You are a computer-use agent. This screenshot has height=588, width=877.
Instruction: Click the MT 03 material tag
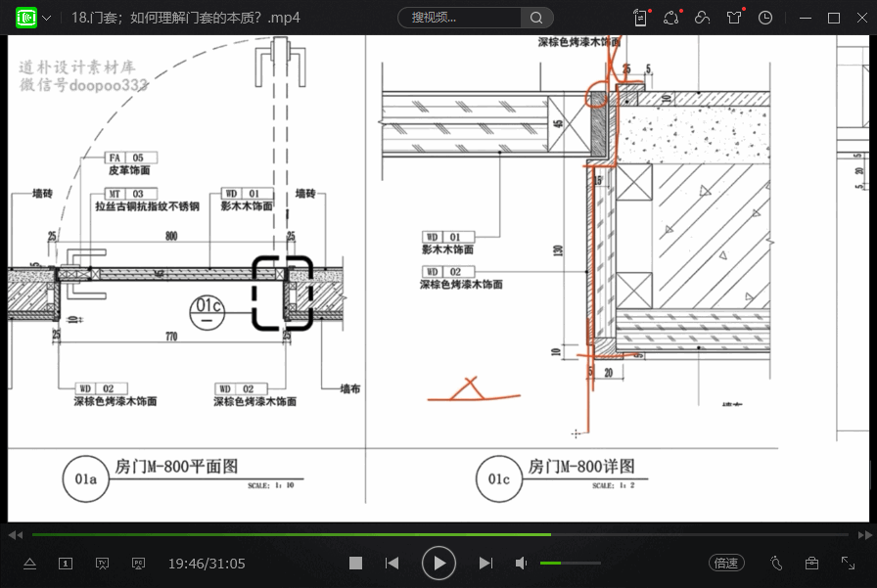point(131,194)
